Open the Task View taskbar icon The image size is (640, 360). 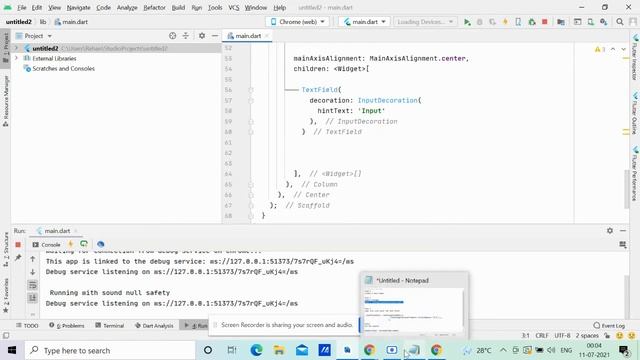click(x=232, y=350)
